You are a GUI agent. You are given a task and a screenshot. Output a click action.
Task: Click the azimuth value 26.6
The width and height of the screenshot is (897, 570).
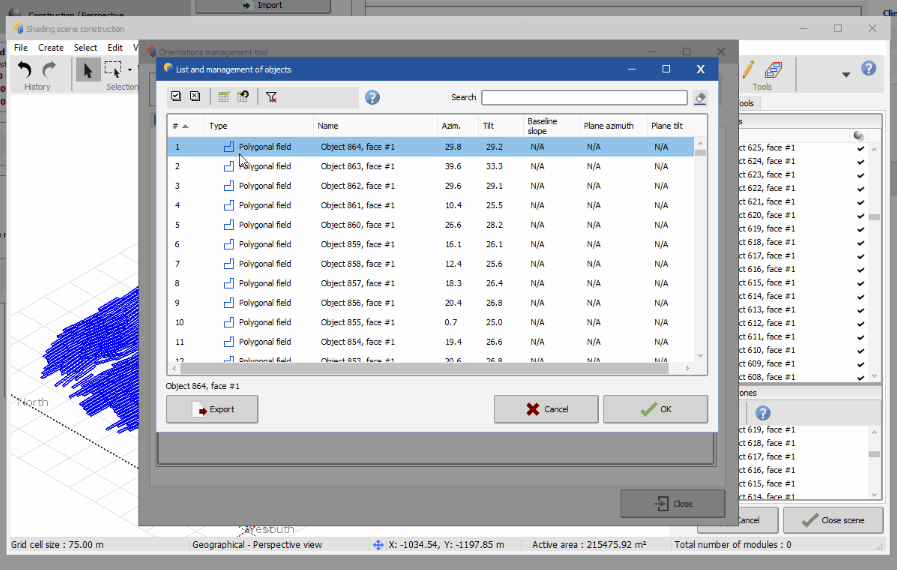click(453, 225)
